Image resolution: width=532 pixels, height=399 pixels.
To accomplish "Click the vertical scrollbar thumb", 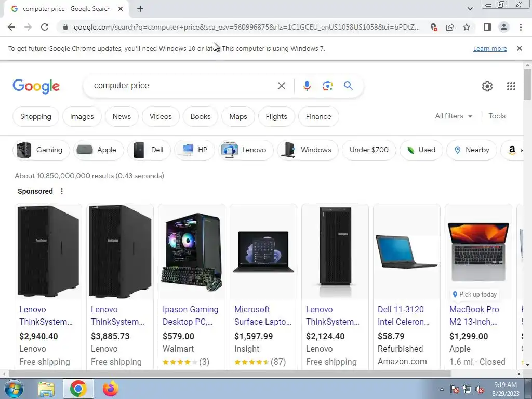I will (x=527, y=85).
